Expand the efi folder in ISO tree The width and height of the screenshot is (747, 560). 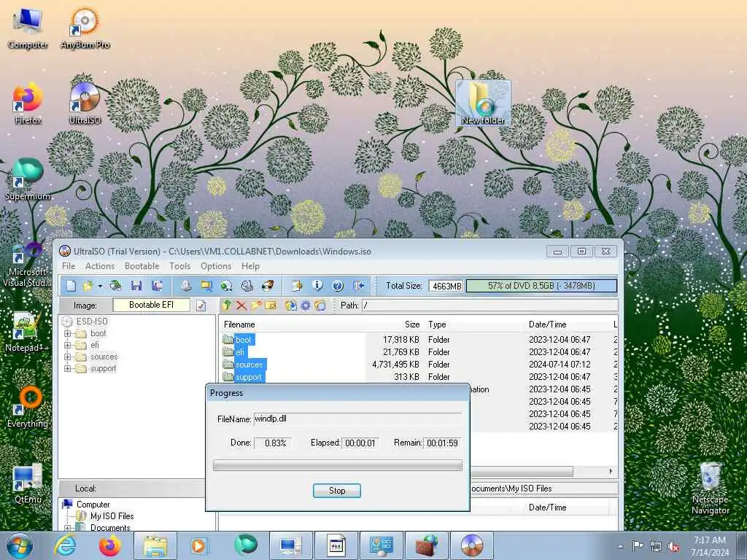67,345
